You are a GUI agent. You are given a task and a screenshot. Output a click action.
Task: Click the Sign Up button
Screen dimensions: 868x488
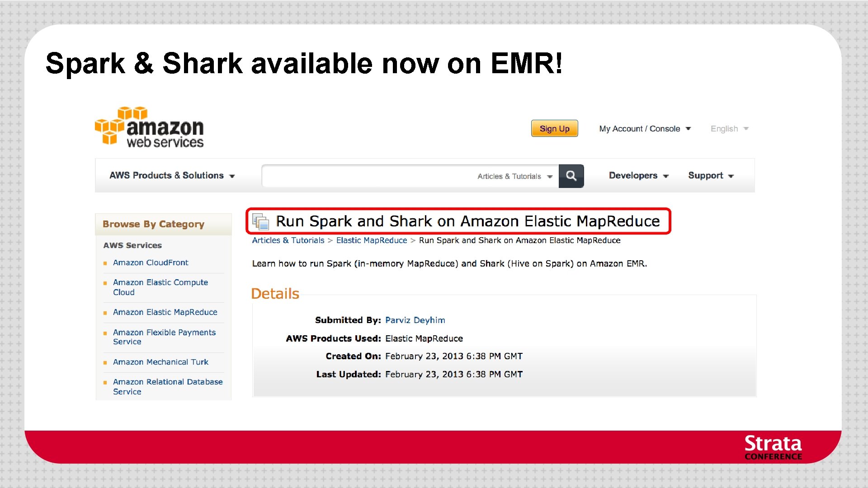coord(554,128)
